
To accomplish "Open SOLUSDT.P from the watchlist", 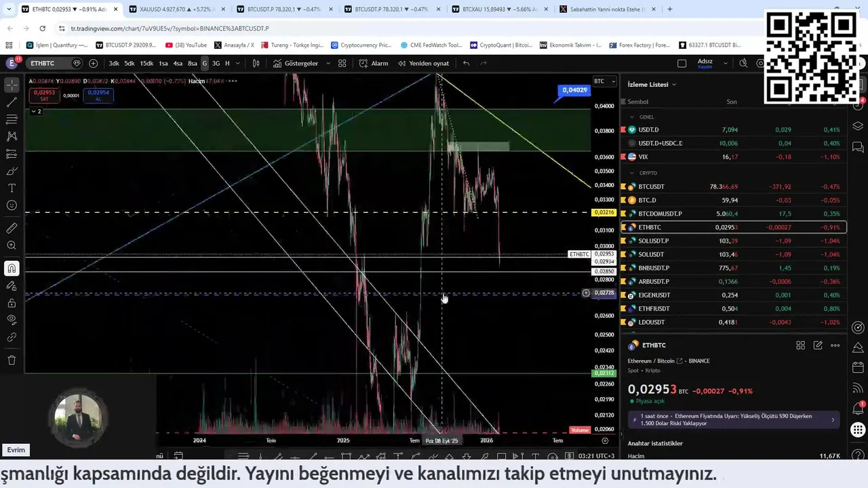I will (x=734, y=241).
